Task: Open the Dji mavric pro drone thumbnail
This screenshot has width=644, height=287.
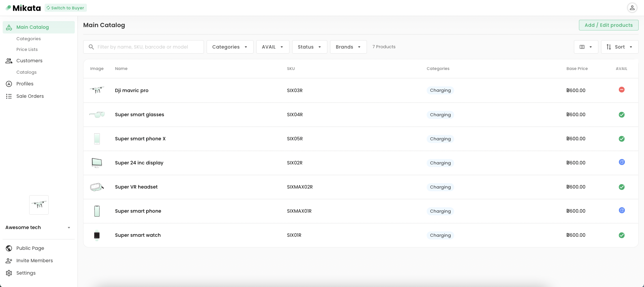Action: tap(97, 90)
